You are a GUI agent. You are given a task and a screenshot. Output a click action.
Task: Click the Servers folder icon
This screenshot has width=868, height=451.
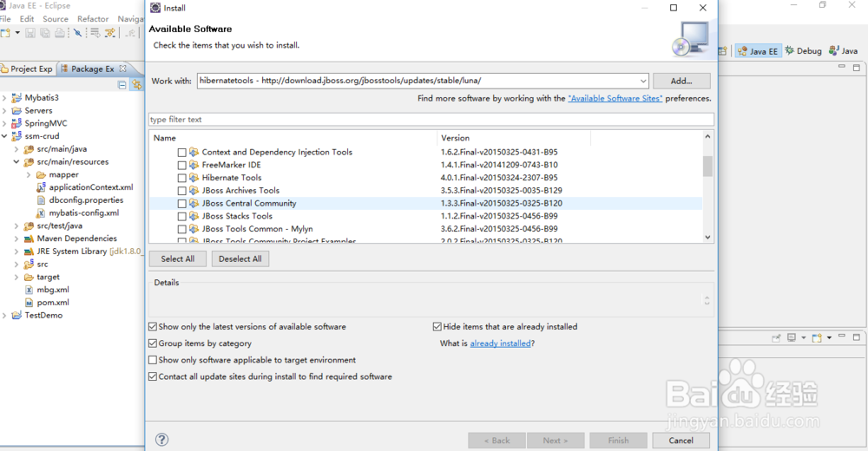(x=16, y=111)
